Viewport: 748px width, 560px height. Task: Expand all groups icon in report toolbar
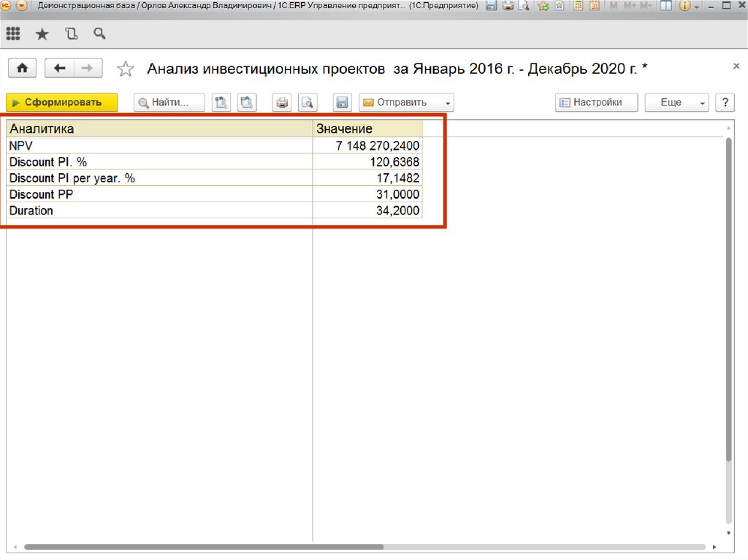221,102
